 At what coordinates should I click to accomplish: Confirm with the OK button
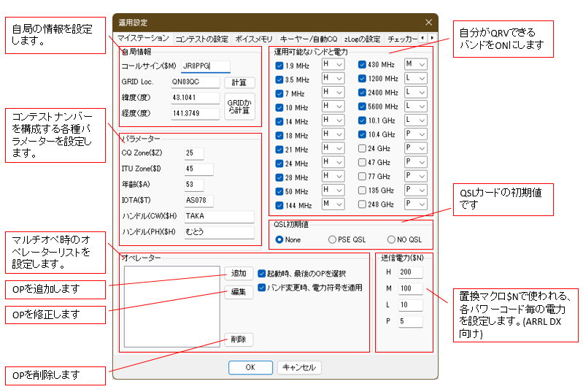pos(250,367)
